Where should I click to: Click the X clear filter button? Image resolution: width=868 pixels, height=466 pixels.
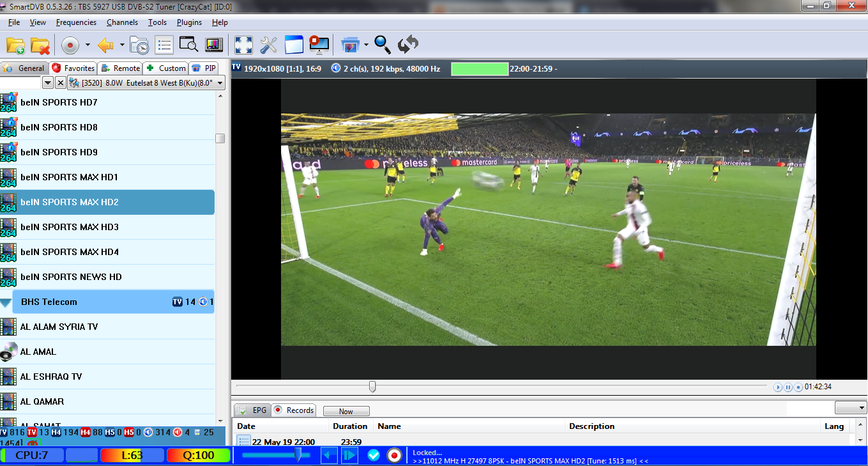click(x=60, y=82)
